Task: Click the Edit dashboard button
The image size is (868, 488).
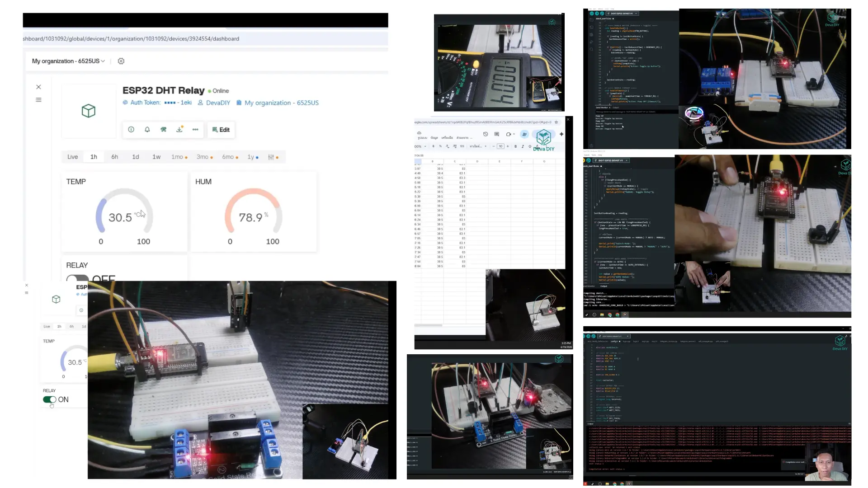Action: [x=221, y=130]
